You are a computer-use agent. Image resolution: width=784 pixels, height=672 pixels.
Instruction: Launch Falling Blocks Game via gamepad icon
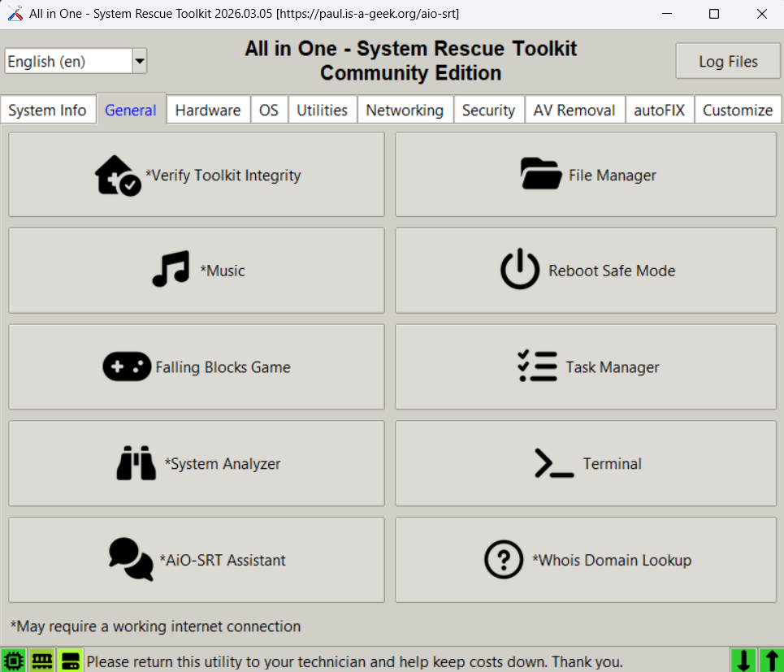pyautogui.click(x=127, y=367)
